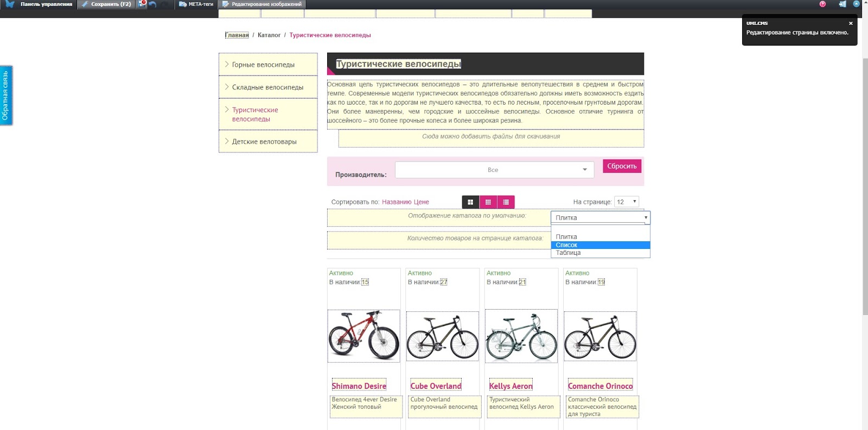
Task: Open the Kellys Aeron product title
Action: click(511, 386)
